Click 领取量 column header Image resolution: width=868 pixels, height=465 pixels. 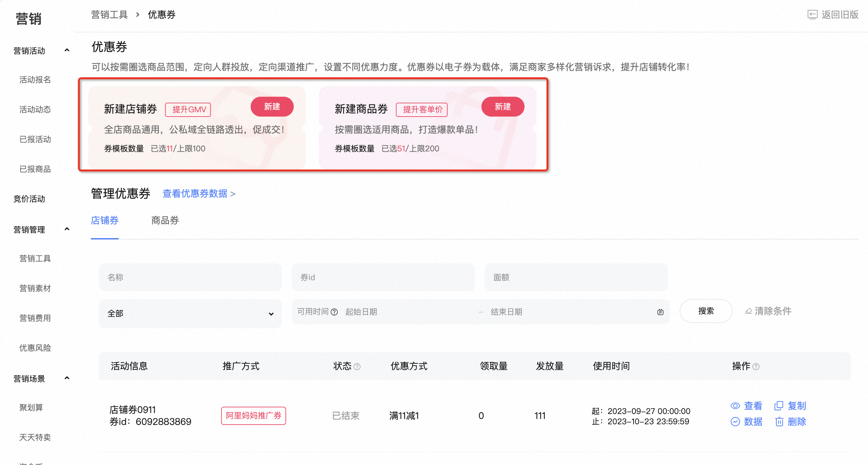click(494, 366)
